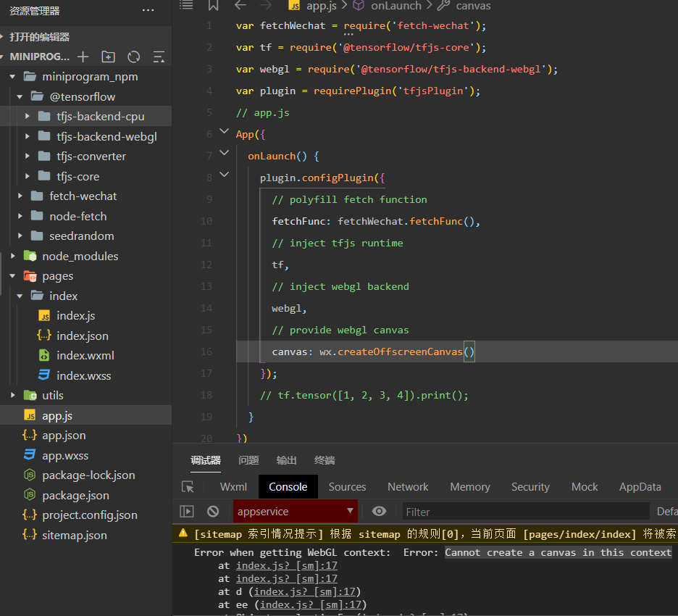Open first index.js? [sm]:17 stack link
This screenshot has width=678, height=616.
287,565
